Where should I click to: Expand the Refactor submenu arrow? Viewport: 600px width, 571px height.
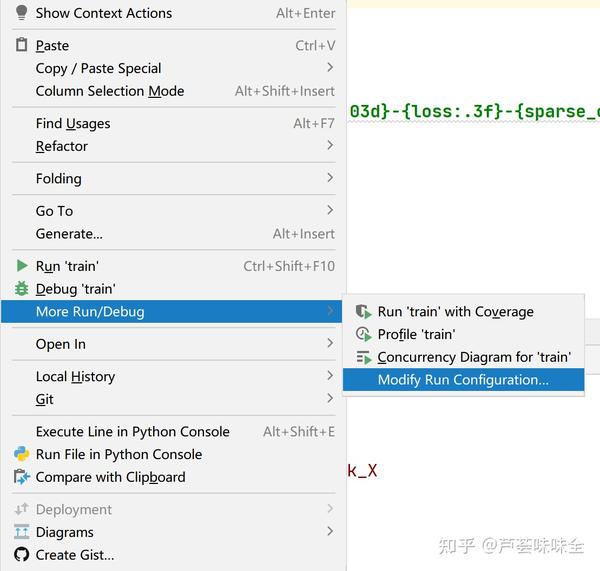(330, 146)
